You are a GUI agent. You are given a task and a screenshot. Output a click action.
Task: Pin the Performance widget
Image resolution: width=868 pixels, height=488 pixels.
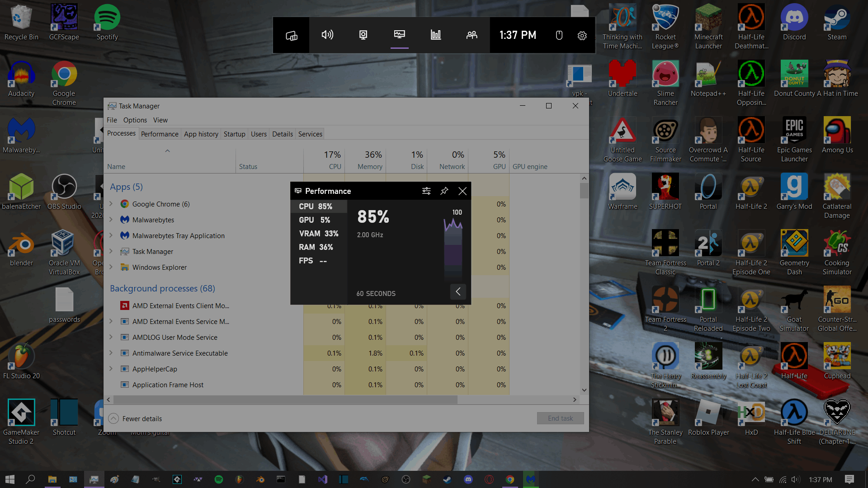[x=444, y=191]
